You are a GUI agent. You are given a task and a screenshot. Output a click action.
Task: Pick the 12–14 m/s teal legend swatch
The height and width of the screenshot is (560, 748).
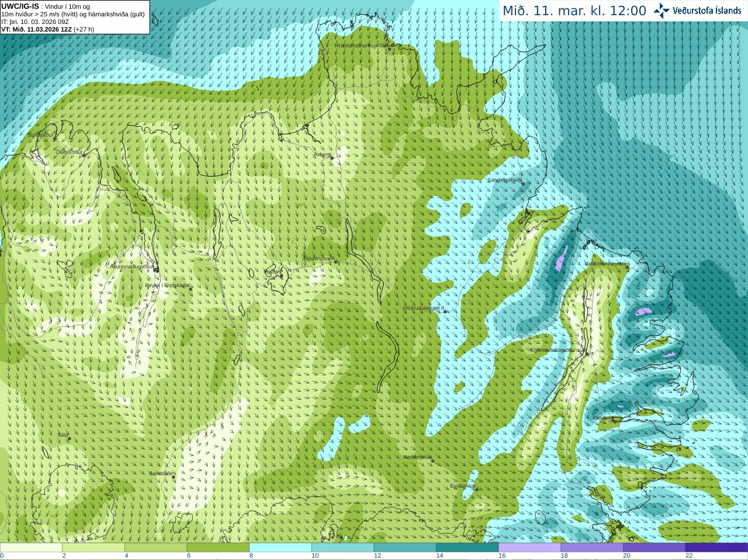(405, 548)
